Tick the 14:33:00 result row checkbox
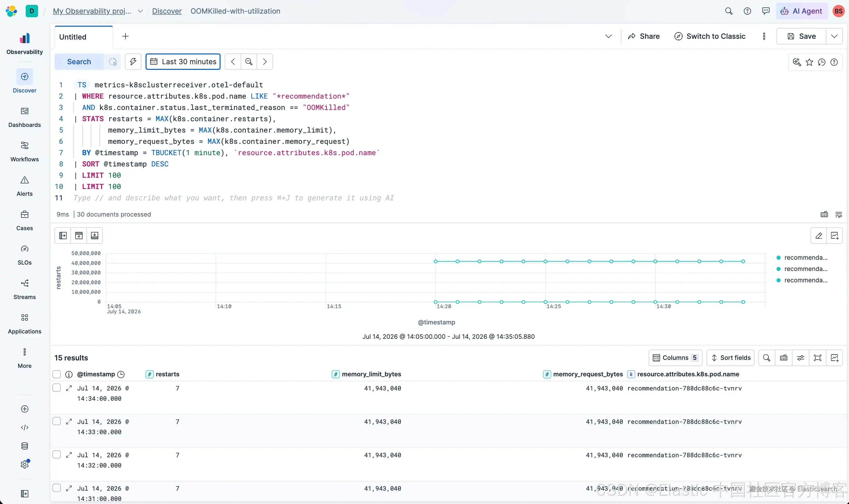This screenshot has width=849, height=504. point(56,421)
